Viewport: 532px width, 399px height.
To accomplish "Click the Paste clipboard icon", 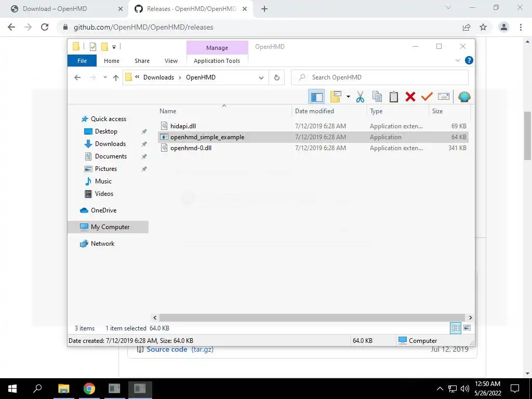I will tap(394, 97).
